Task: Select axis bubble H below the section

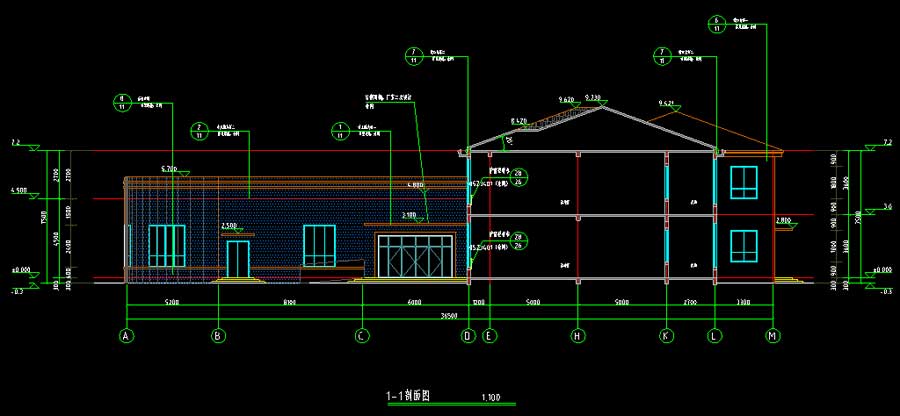Action: point(577,336)
